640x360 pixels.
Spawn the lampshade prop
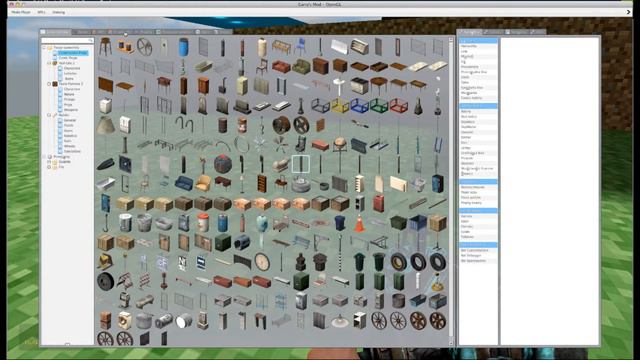tap(105, 125)
